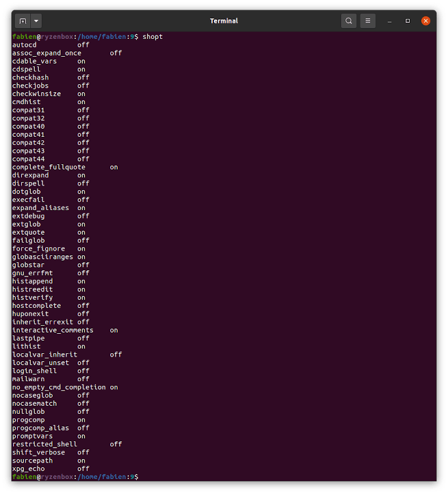
Task: Click the 'restricted_shell' line
Action: point(44,444)
